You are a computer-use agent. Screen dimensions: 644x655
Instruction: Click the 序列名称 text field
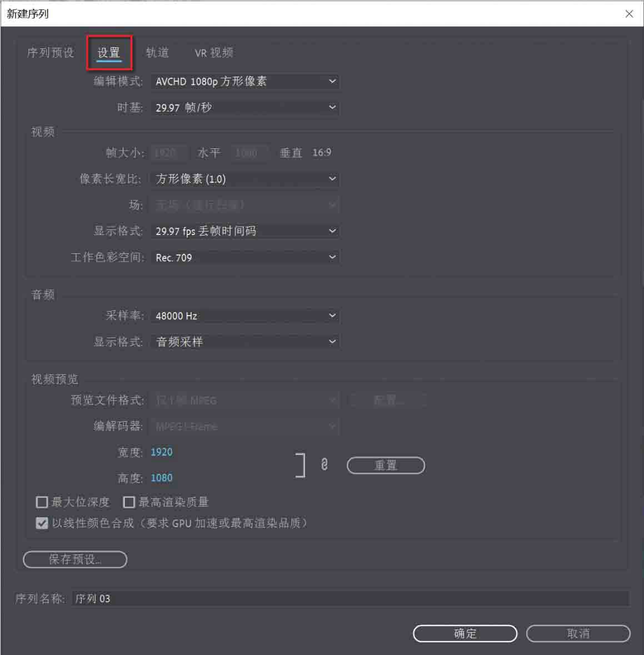[x=351, y=598]
